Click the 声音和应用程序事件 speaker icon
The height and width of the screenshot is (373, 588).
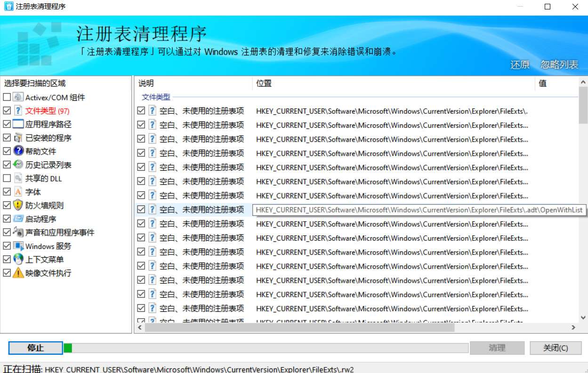(x=18, y=232)
